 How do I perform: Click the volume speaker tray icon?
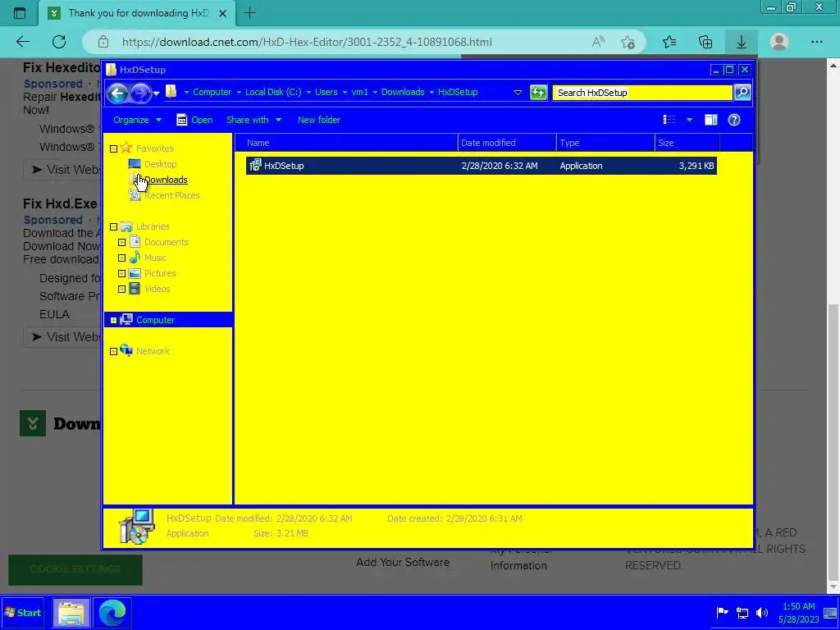[762, 612]
